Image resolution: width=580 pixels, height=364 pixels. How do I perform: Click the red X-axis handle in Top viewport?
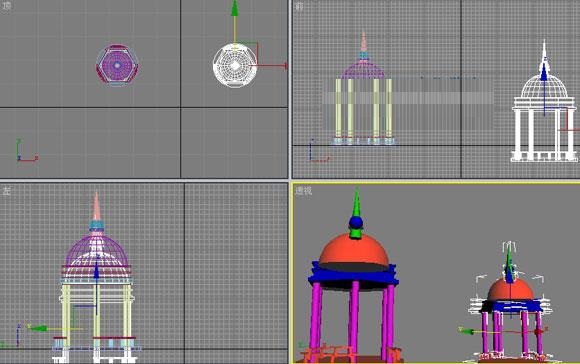(285, 66)
